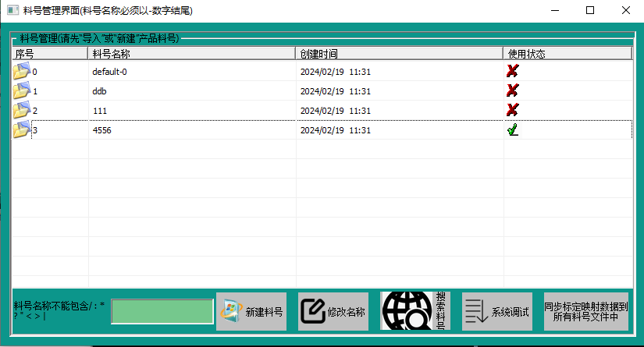This screenshot has width=644, height=347.
Task: Click the folder icon for row 3
Action: [x=21, y=130]
